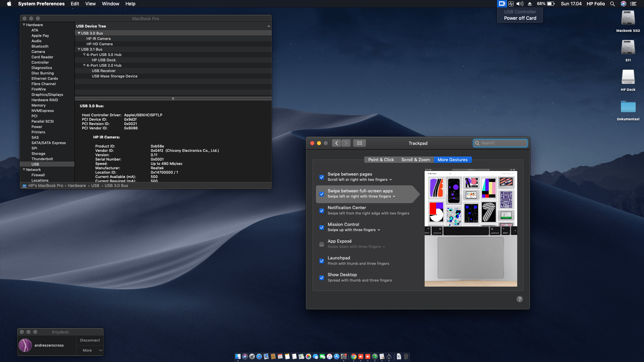Open the Trackpad help question mark
644x362 pixels.
(520, 299)
